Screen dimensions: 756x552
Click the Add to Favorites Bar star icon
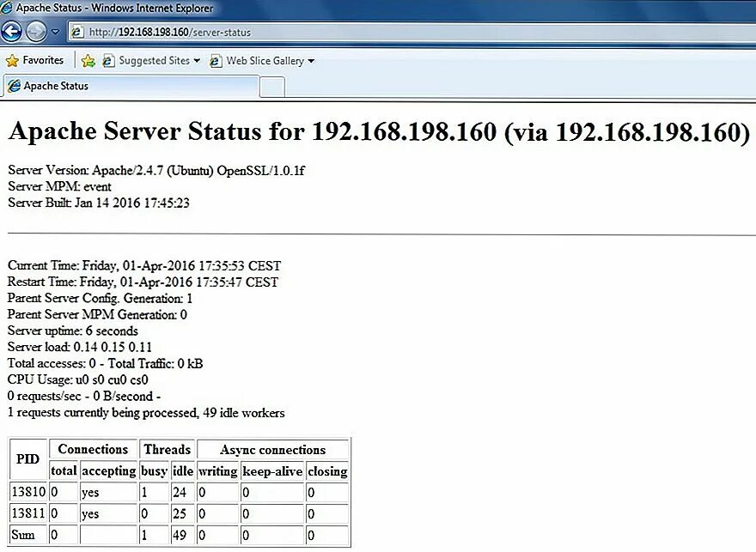88,61
